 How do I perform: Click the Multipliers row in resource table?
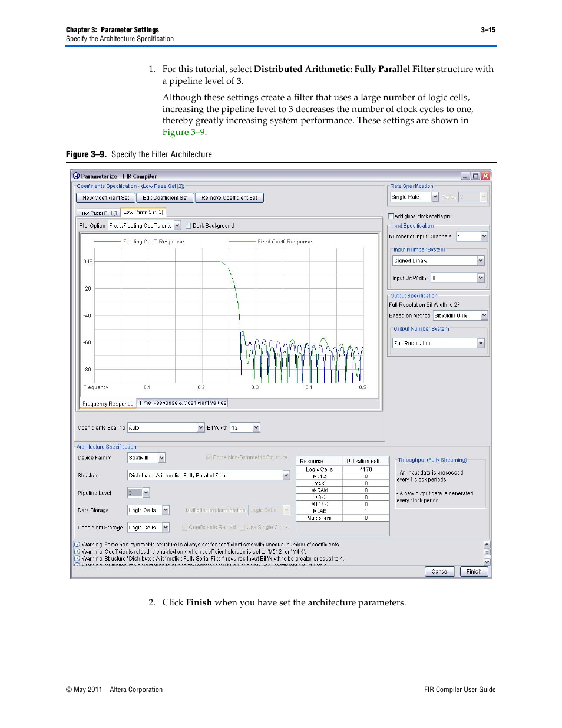click(x=342, y=518)
